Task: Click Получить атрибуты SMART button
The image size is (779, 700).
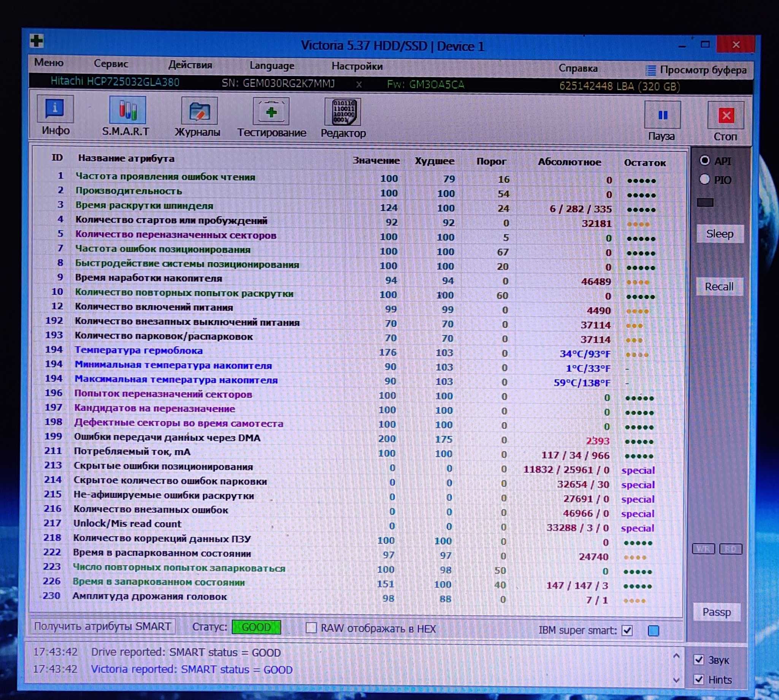Action: click(103, 626)
